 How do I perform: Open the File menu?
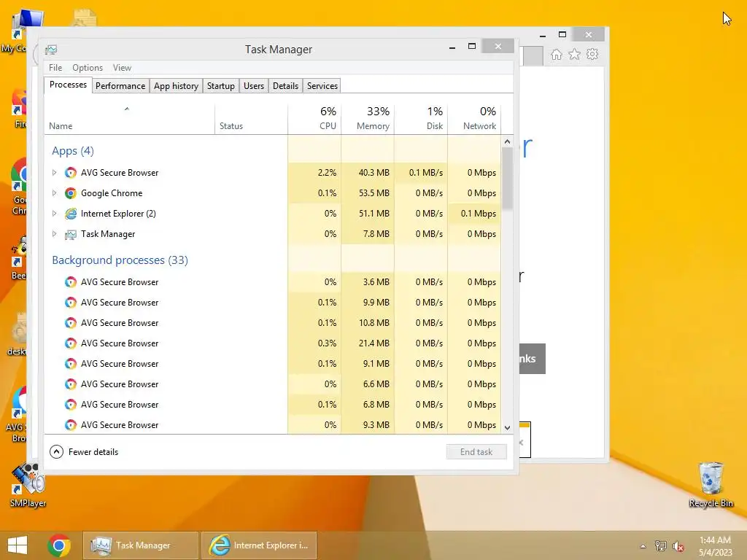tap(55, 68)
